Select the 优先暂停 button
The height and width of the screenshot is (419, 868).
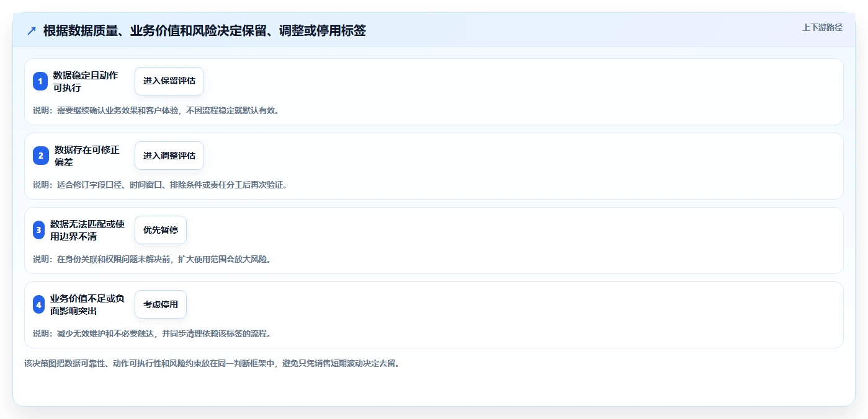[x=161, y=230]
